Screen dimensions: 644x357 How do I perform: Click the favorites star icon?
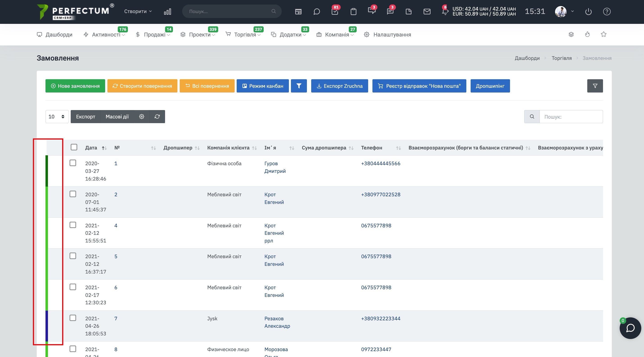click(x=603, y=34)
